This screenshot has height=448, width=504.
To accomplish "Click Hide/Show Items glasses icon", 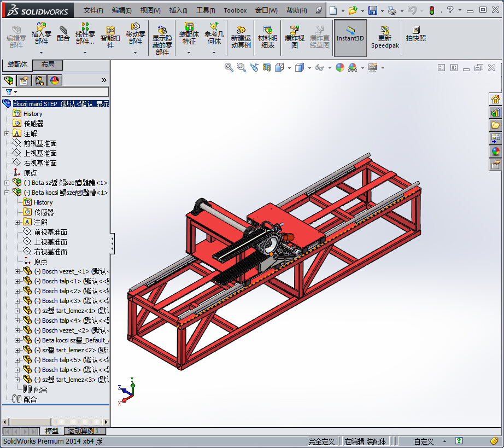I will coord(320,67).
